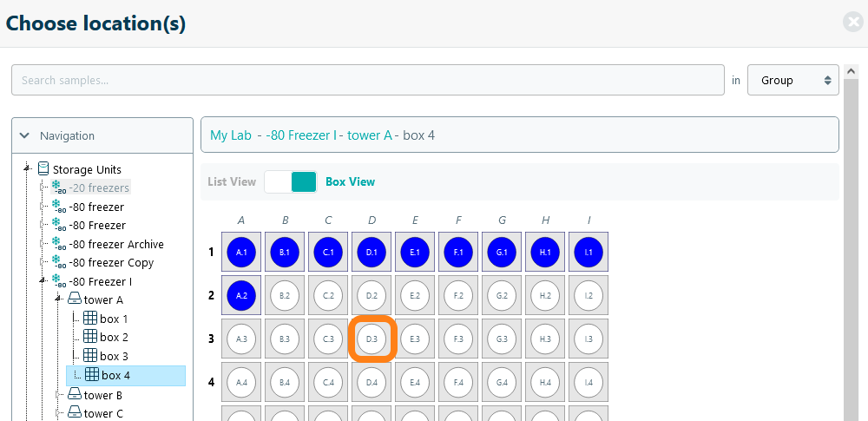Image resolution: width=868 pixels, height=421 pixels.
Task: Click the My Lab breadcrumb link
Action: pyautogui.click(x=231, y=135)
